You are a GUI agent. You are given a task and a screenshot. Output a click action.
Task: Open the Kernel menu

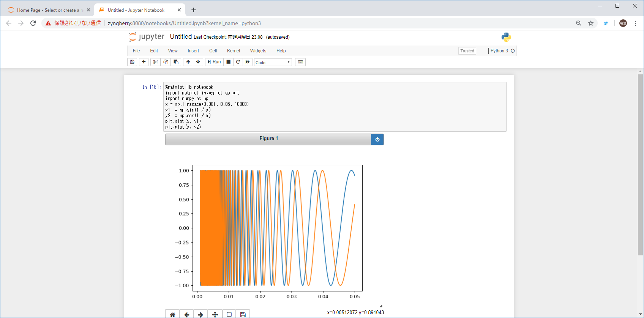point(233,51)
